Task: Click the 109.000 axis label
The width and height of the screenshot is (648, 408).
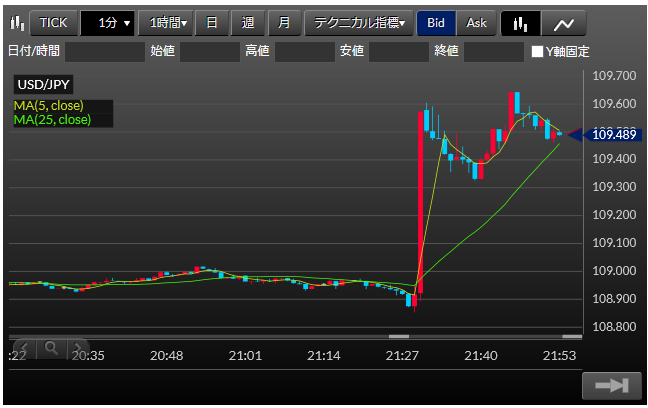Action: [x=614, y=271]
